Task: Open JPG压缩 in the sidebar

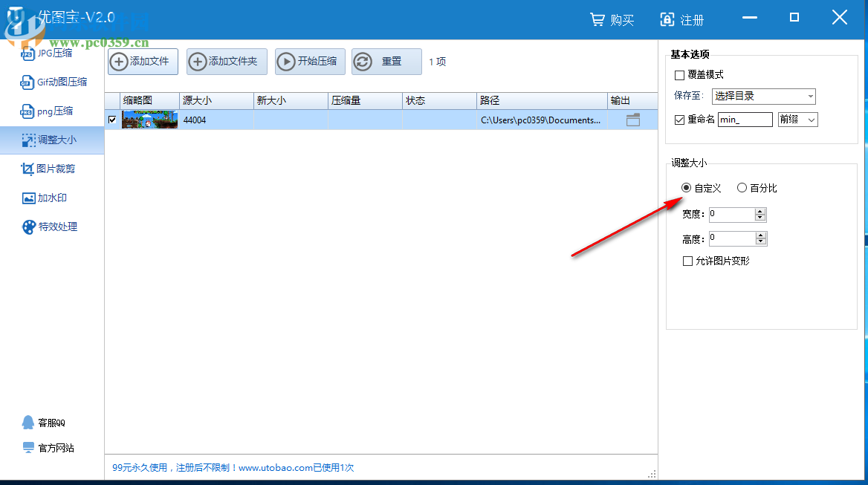Action: click(47, 53)
